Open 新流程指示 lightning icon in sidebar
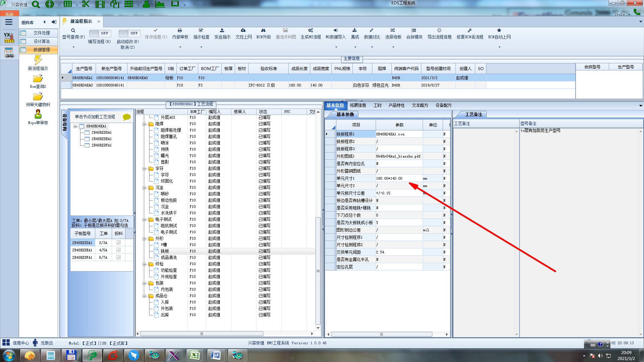 point(38,60)
